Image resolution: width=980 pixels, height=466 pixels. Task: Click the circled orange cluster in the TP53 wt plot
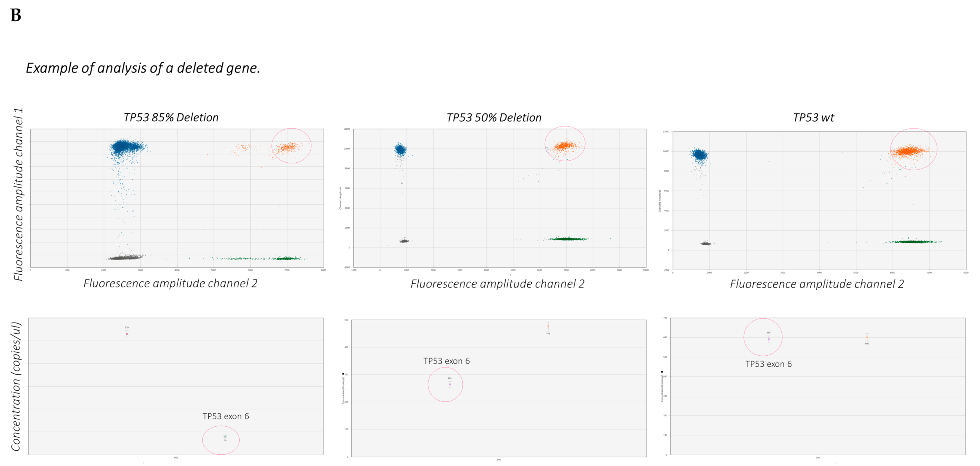909,151
